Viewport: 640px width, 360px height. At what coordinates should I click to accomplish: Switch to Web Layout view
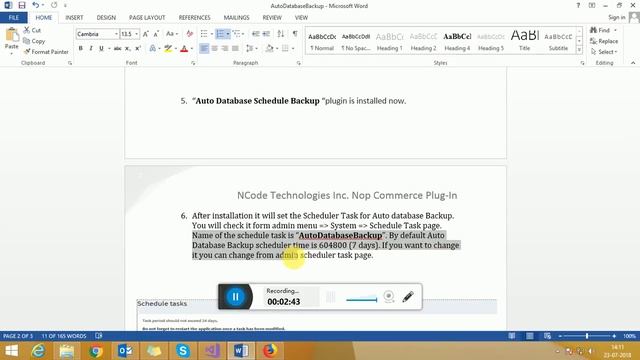click(547, 336)
